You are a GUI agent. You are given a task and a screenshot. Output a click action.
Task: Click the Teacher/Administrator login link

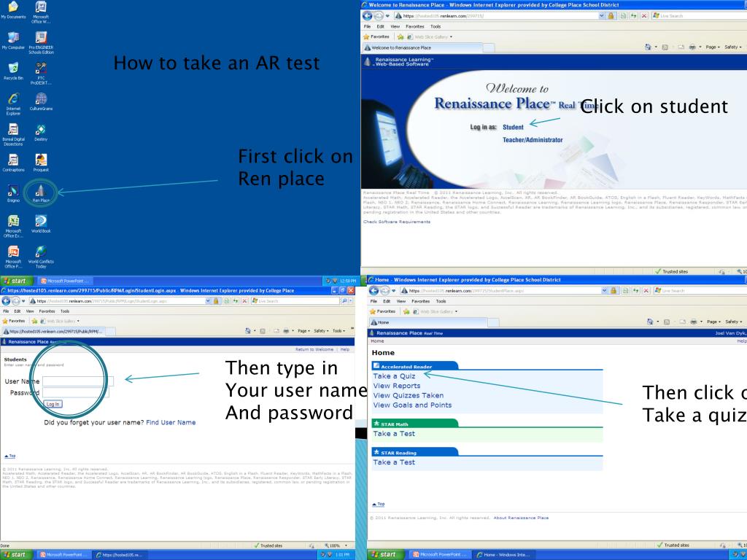(x=533, y=140)
